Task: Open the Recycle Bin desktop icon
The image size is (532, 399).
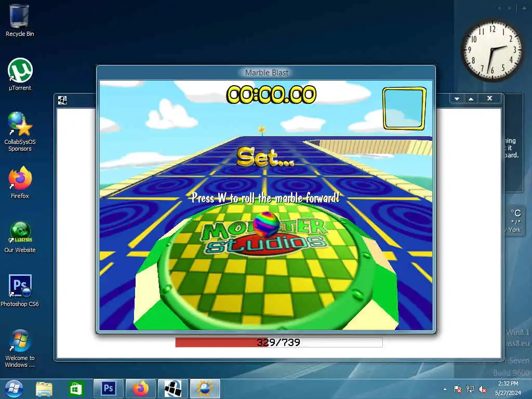Action: coord(19,20)
